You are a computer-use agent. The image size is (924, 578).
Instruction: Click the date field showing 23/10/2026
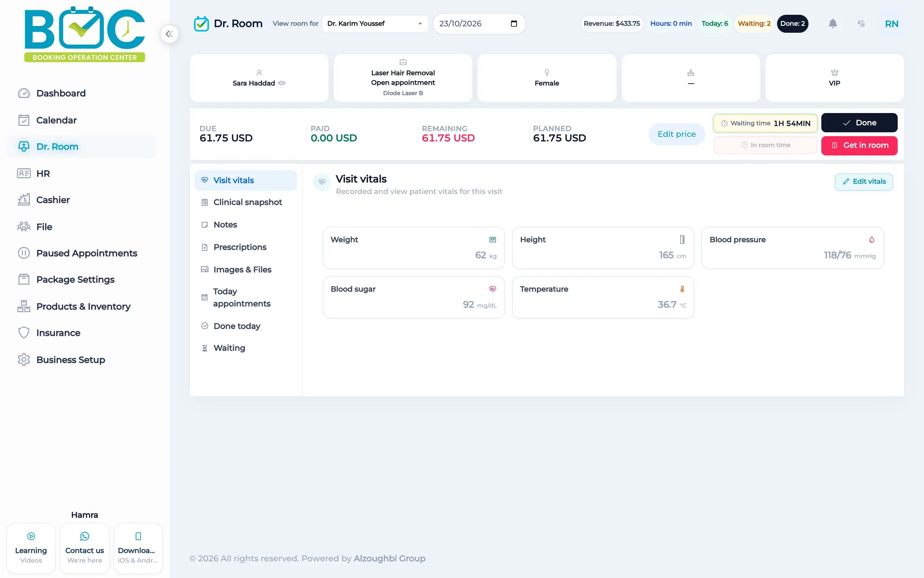(x=479, y=24)
